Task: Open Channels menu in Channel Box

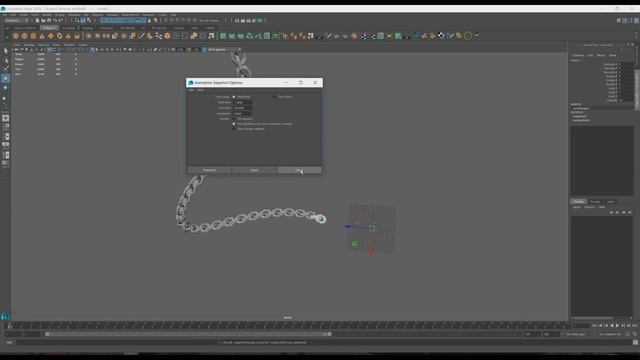Action: point(578,56)
